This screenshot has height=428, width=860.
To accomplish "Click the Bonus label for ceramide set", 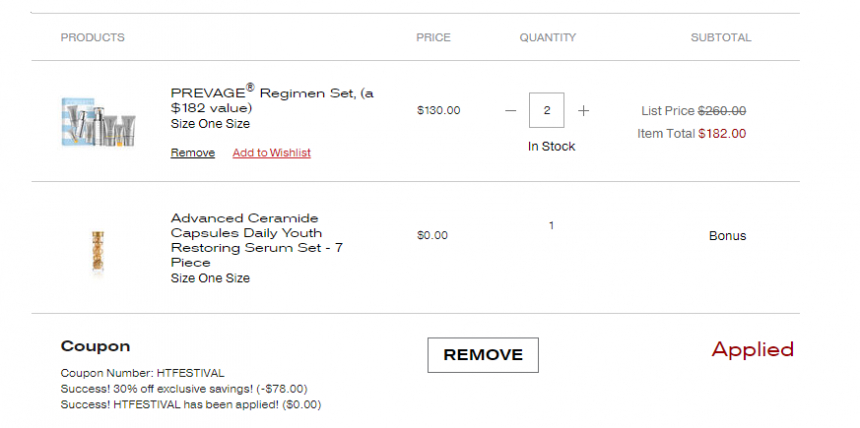I will coord(727,236).
